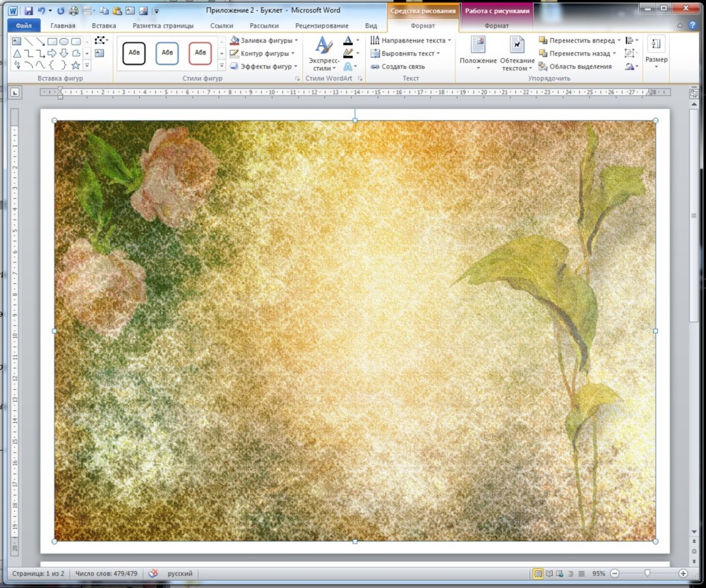Toggle Full Screen Reading view
The image size is (706, 588).
[549, 574]
